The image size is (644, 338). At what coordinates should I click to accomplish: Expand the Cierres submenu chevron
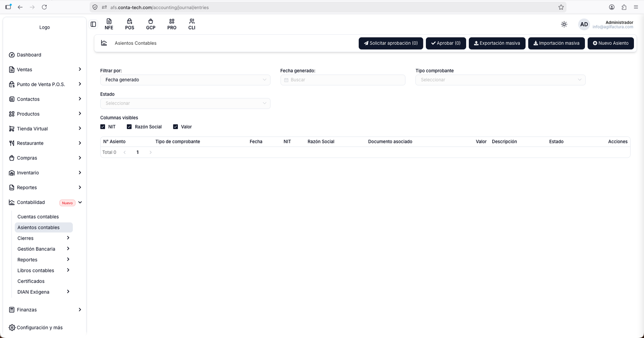[68, 238]
